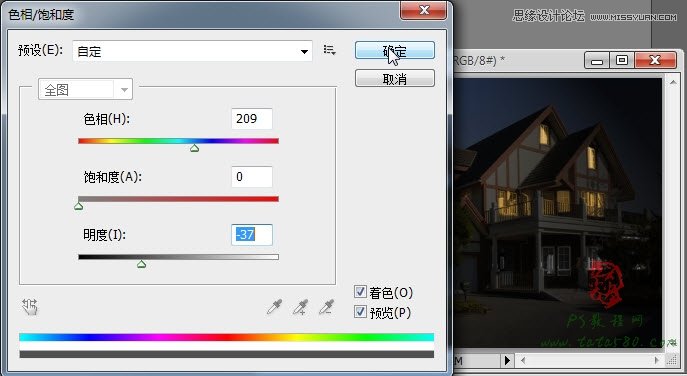The height and width of the screenshot is (376, 687).
Task: Click scroll-right arrow in document window
Action: [657, 361]
